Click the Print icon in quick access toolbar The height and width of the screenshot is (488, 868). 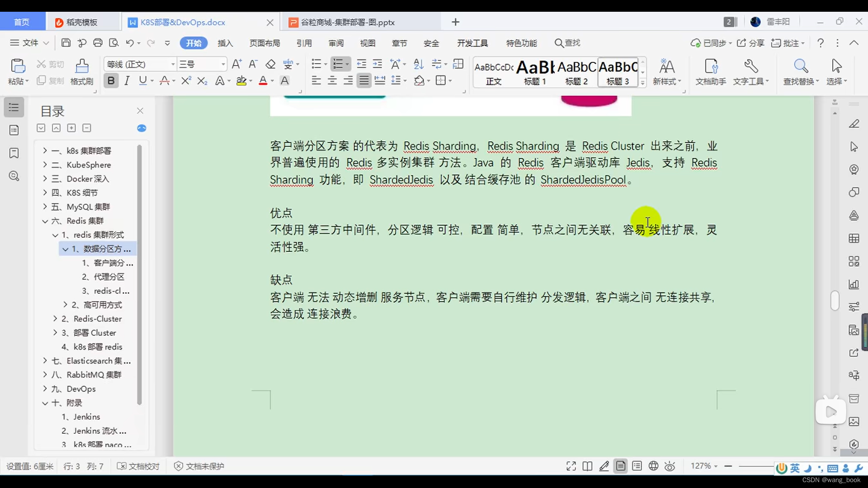tap(98, 43)
